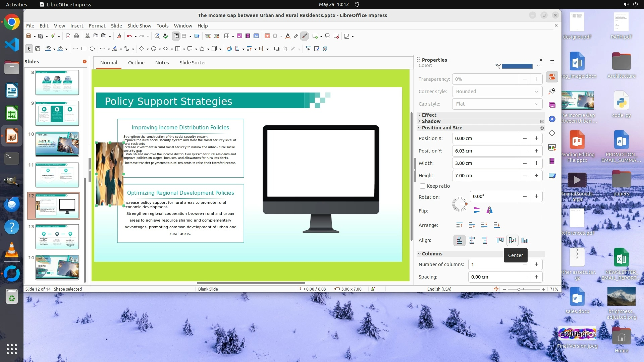Increase Width with plus button
644x362 pixels.
click(x=536, y=163)
